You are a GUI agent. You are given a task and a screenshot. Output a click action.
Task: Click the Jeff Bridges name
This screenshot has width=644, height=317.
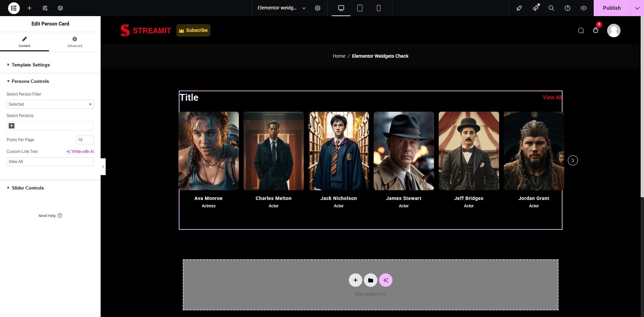[x=469, y=198]
